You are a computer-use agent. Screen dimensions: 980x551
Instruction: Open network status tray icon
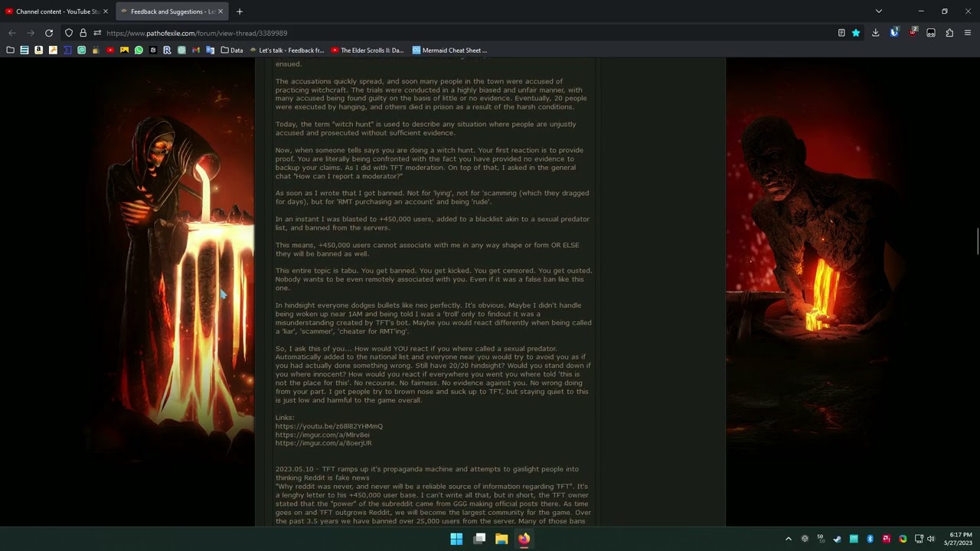coord(919,539)
